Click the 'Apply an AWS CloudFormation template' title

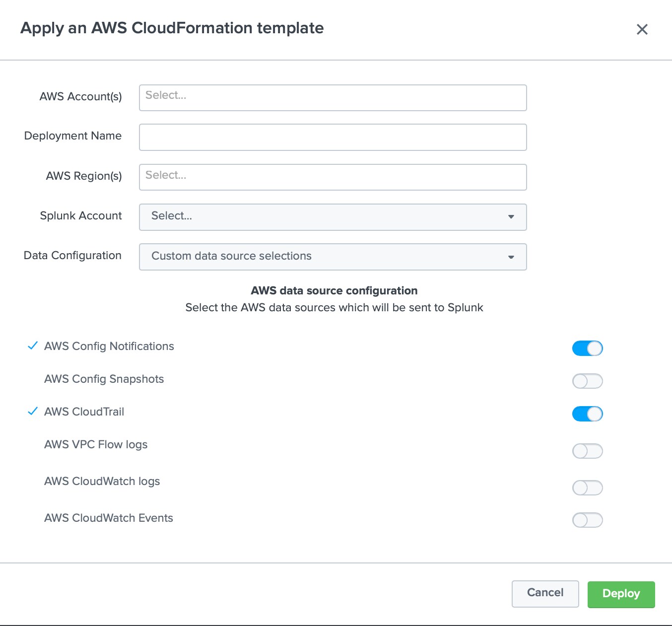point(172,28)
